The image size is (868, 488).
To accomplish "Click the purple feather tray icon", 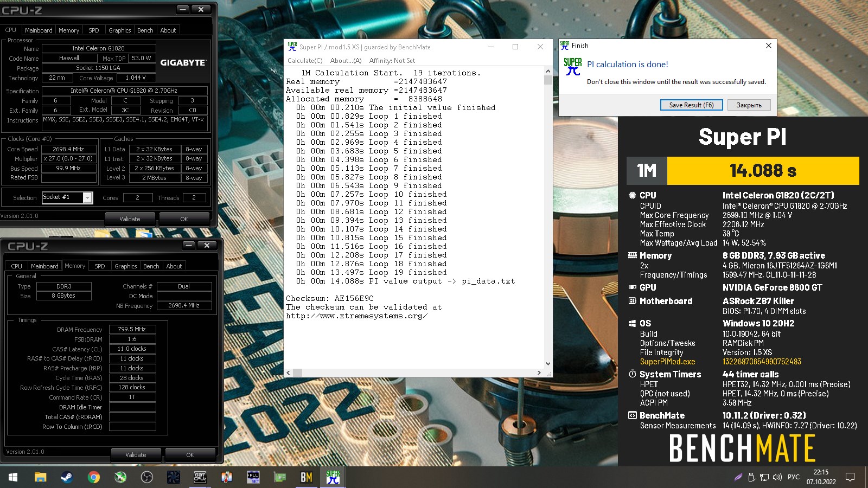I will 738,477.
